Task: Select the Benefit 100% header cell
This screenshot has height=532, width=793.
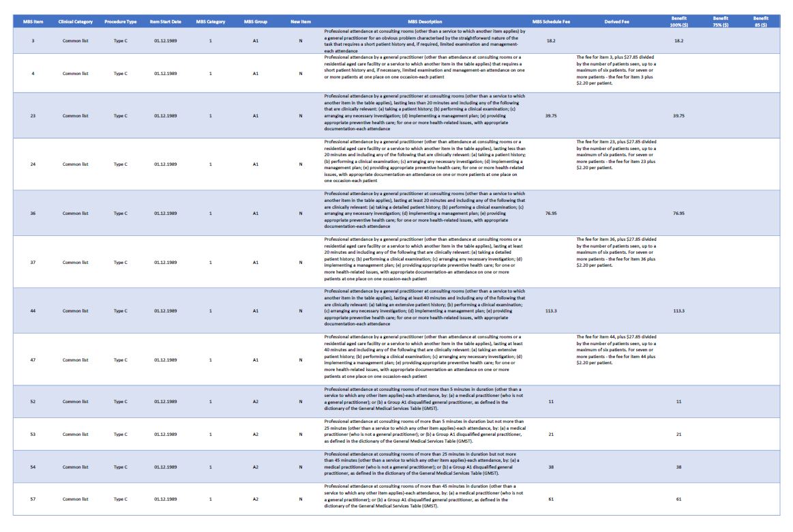Action: click(x=678, y=21)
